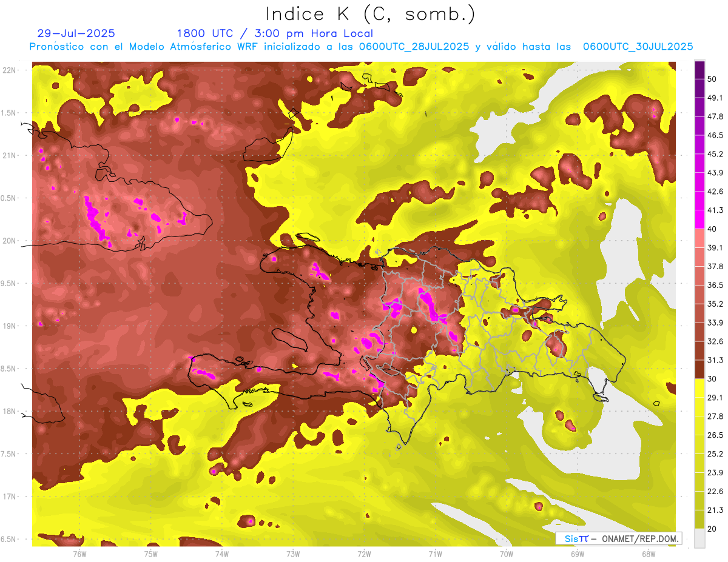This screenshot has height=562, width=728.
Task: Click the "27.8" color scale value
Action: 715,416
